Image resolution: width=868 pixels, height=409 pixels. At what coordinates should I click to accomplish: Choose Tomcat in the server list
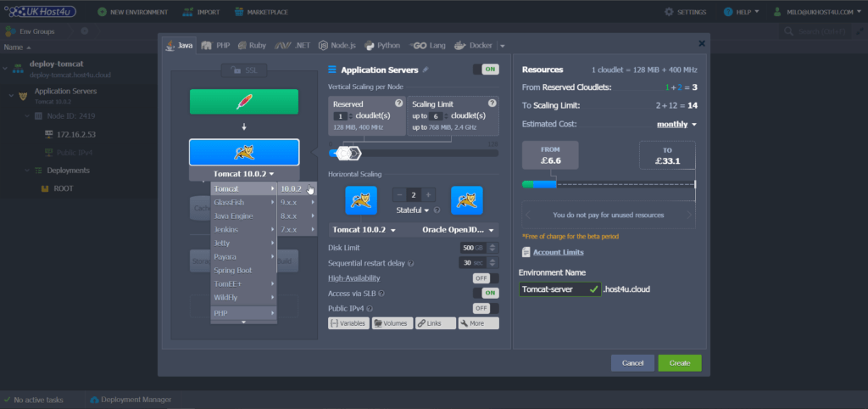(x=243, y=189)
